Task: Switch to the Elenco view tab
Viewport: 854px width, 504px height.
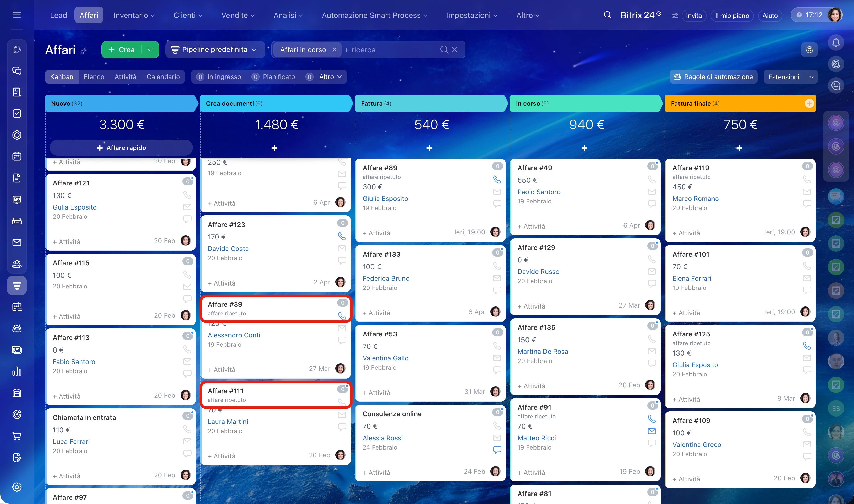Action: tap(94, 77)
